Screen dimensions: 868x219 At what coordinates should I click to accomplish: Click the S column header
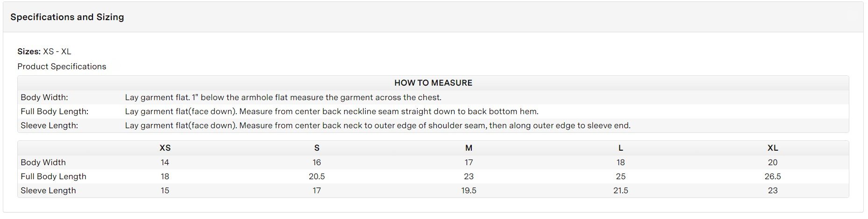tap(317, 148)
